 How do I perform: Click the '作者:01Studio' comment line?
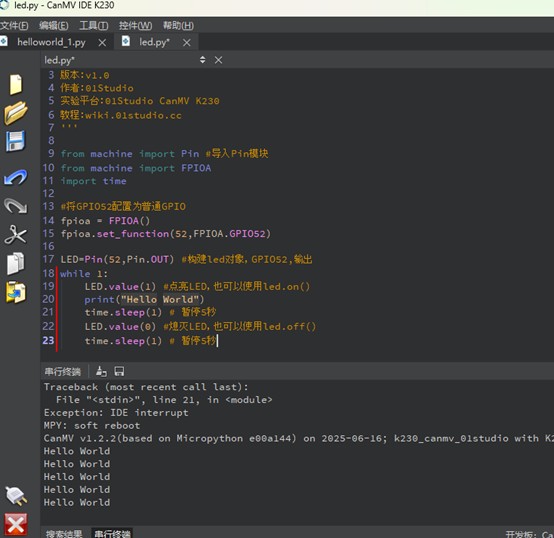[97, 88]
